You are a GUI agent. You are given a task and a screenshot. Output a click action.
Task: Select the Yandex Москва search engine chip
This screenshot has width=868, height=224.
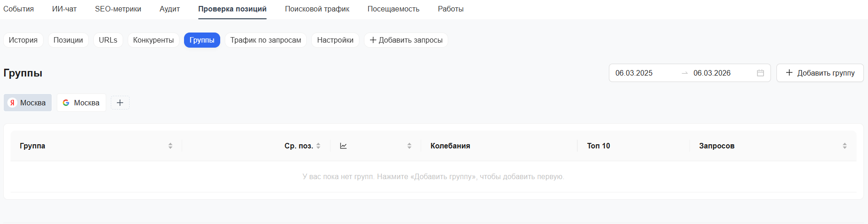[27, 103]
